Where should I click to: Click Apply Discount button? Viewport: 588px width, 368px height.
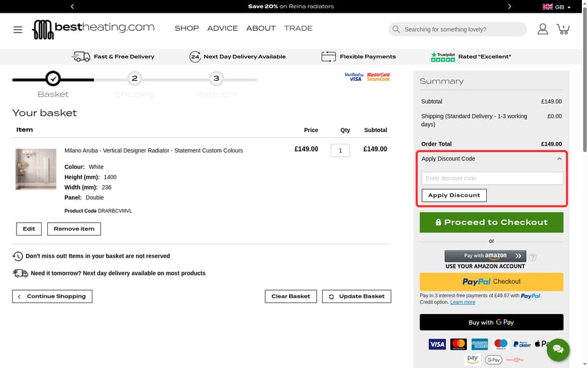click(x=454, y=195)
